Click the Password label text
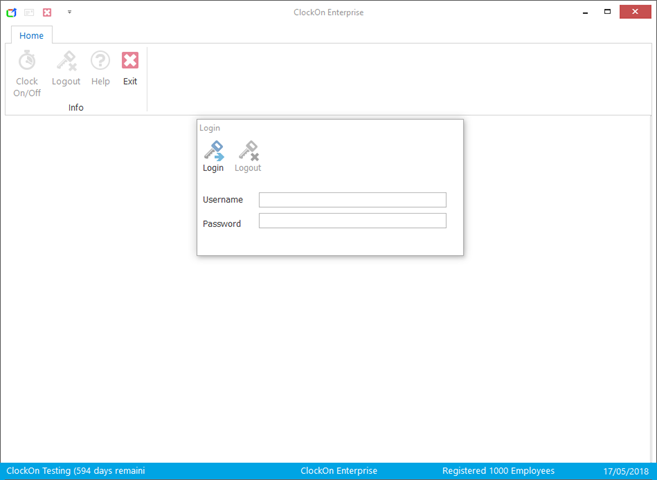Viewport: 657px width, 480px height. click(x=222, y=224)
